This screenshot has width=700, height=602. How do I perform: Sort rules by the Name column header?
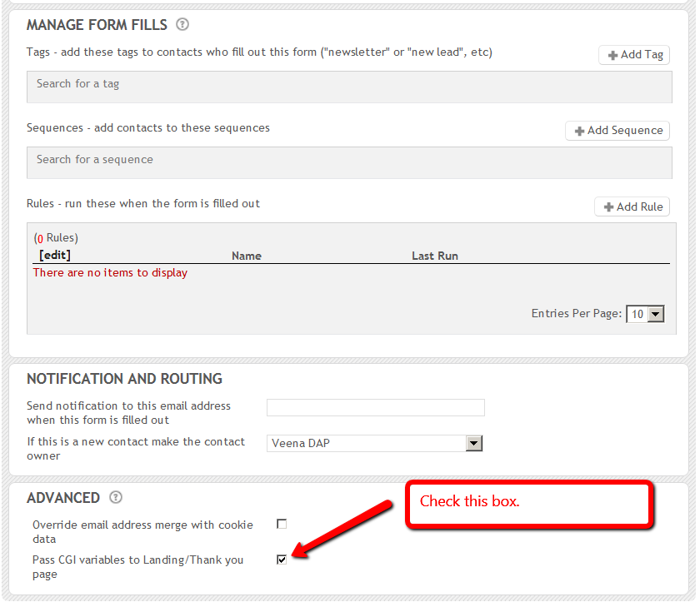click(247, 256)
